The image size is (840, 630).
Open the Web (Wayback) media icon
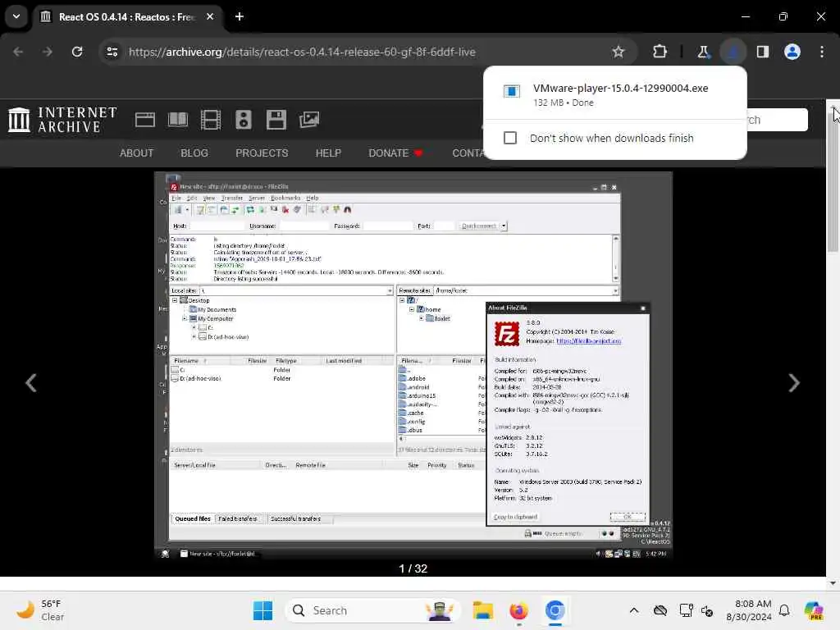(144, 120)
